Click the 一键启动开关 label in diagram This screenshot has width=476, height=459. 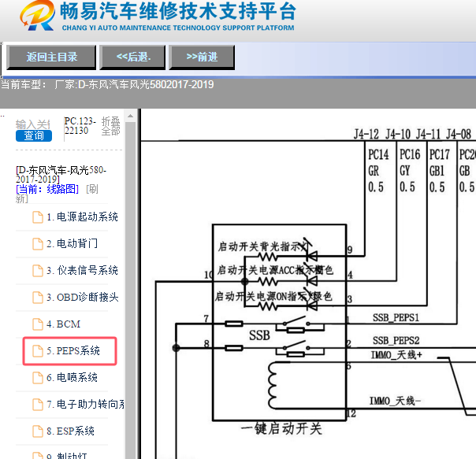[x=281, y=429]
